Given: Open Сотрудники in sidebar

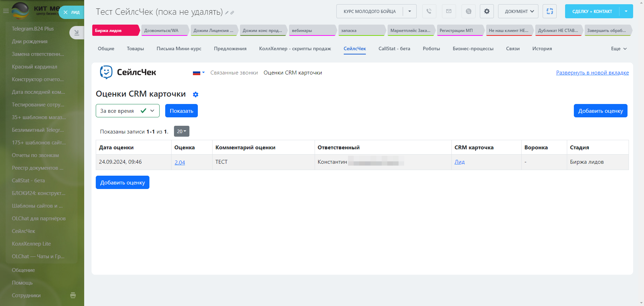Looking at the screenshot, I should (26, 295).
